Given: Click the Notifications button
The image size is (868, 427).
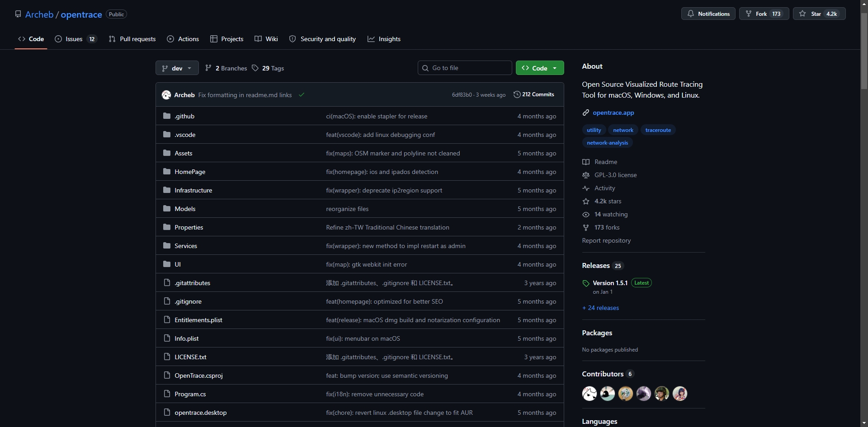Looking at the screenshot, I should pos(708,14).
